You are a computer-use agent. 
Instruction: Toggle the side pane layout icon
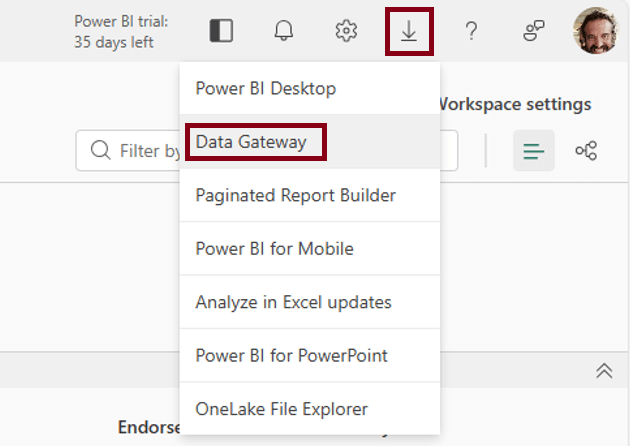click(x=221, y=31)
